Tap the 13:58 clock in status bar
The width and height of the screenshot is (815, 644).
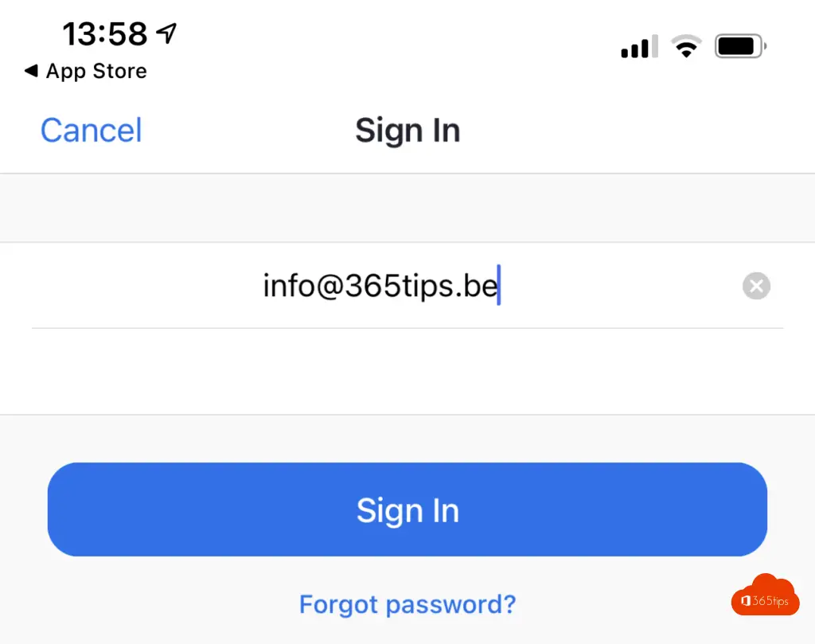[105, 33]
